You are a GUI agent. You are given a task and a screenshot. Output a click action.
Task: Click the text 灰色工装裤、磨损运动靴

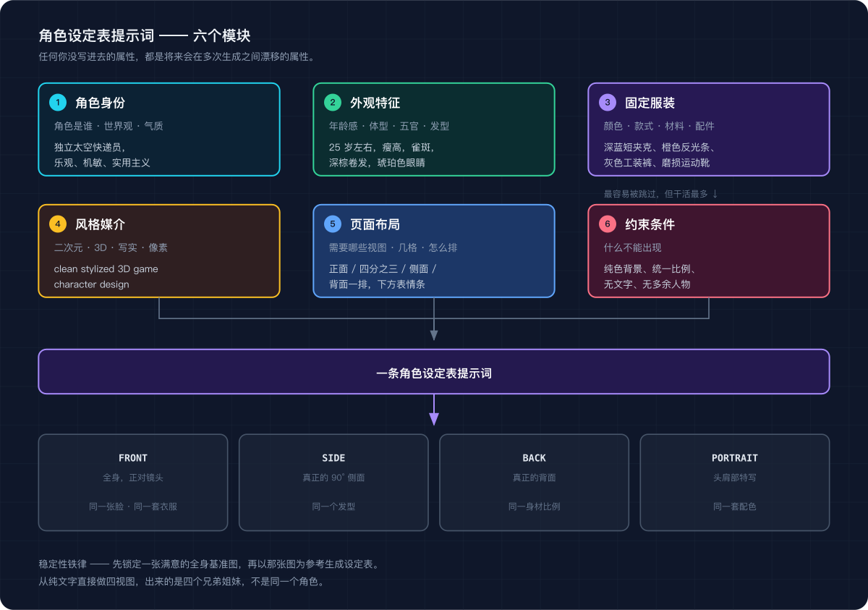(657, 163)
